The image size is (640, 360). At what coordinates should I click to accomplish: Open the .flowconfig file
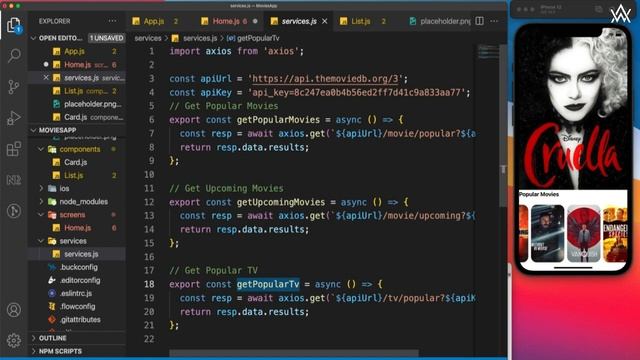[x=77, y=306]
